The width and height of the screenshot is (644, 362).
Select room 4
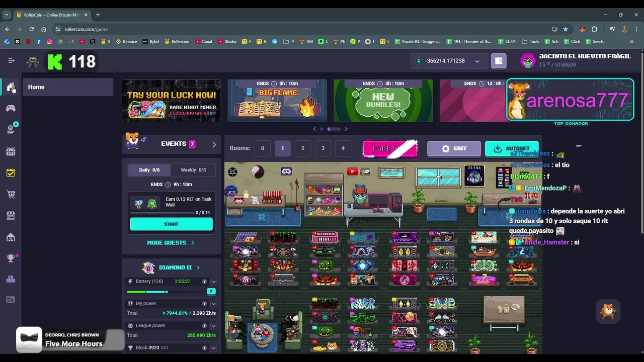point(343,148)
